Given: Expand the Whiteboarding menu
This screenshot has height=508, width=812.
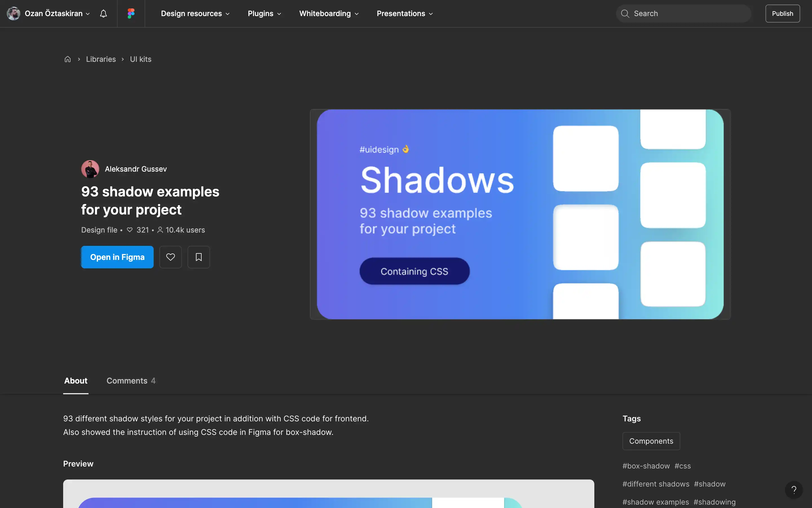Looking at the screenshot, I should click(x=329, y=14).
